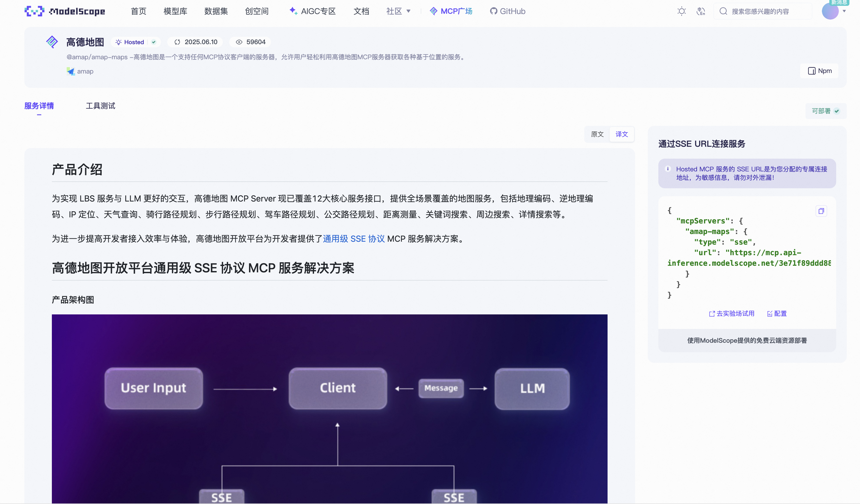This screenshot has width=860, height=504.
Task: Open the user avatar menu
Action: point(830,11)
